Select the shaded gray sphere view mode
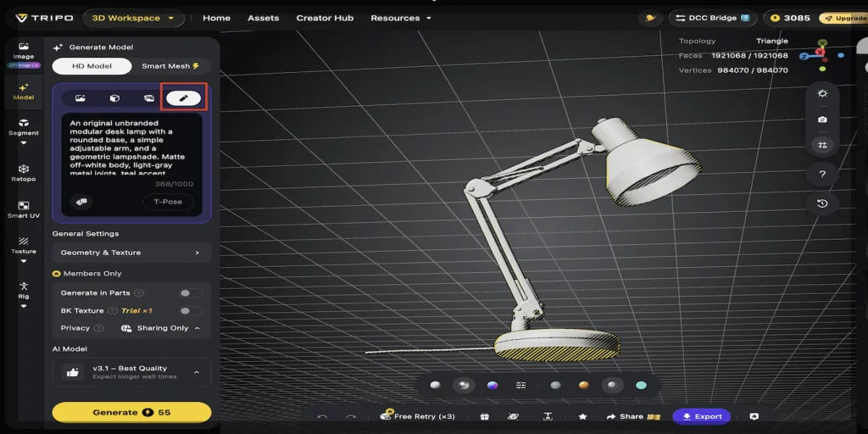Viewport: 868px width, 434px height. (464, 386)
